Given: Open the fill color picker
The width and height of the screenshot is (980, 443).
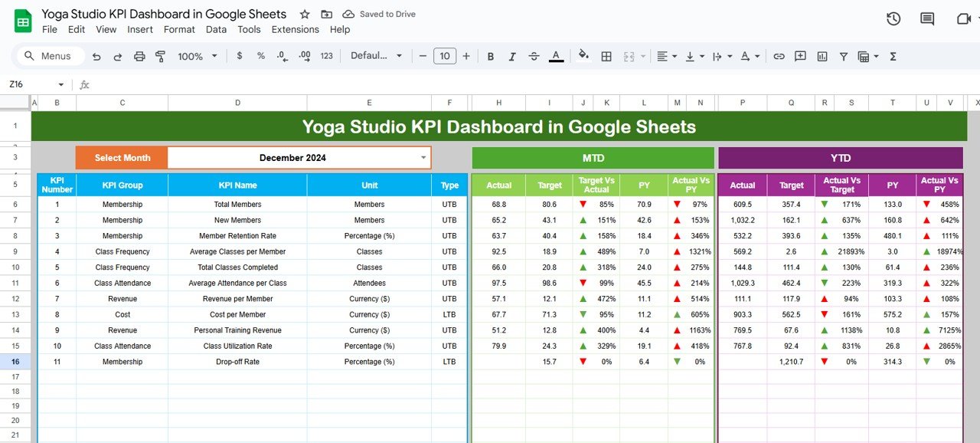Looking at the screenshot, I should coord(583,56).
